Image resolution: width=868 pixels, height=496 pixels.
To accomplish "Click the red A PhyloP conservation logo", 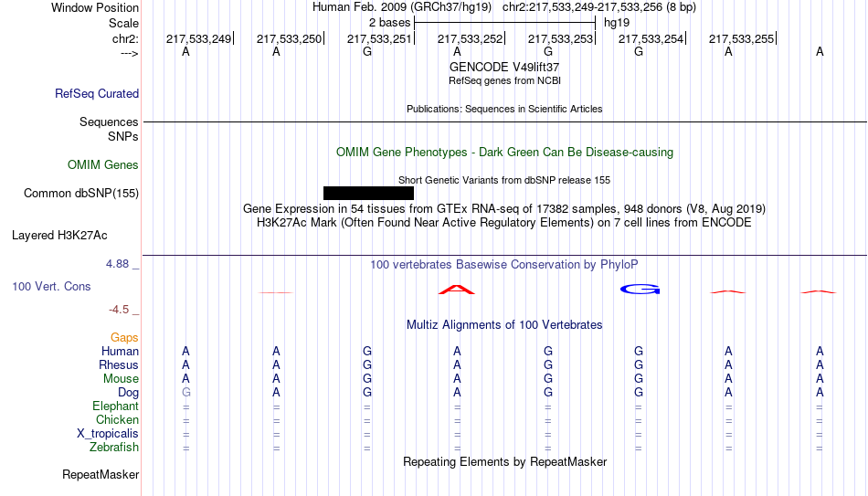I will (x=457, y=289).
